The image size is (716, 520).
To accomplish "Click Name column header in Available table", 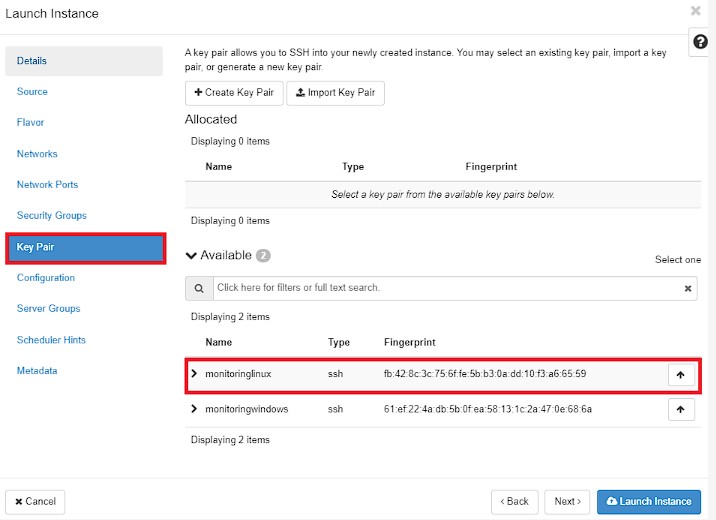I will coord(219,342).
